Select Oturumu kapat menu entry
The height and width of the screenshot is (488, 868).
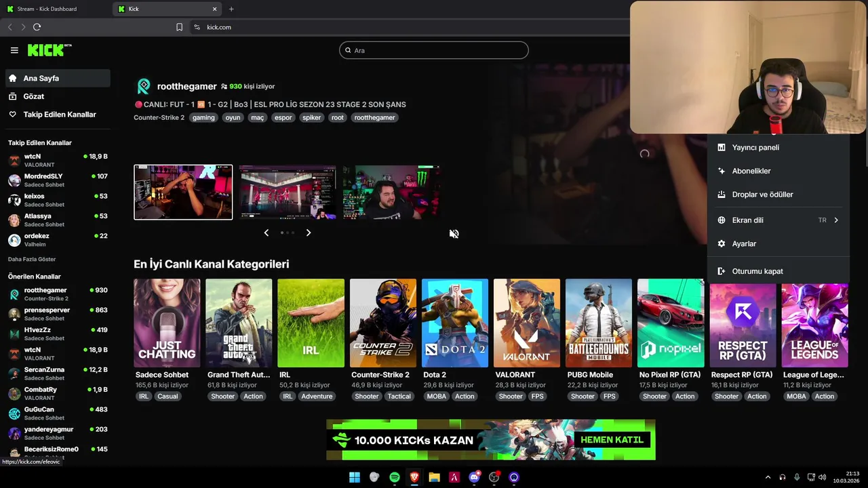[x=778, y=271]
